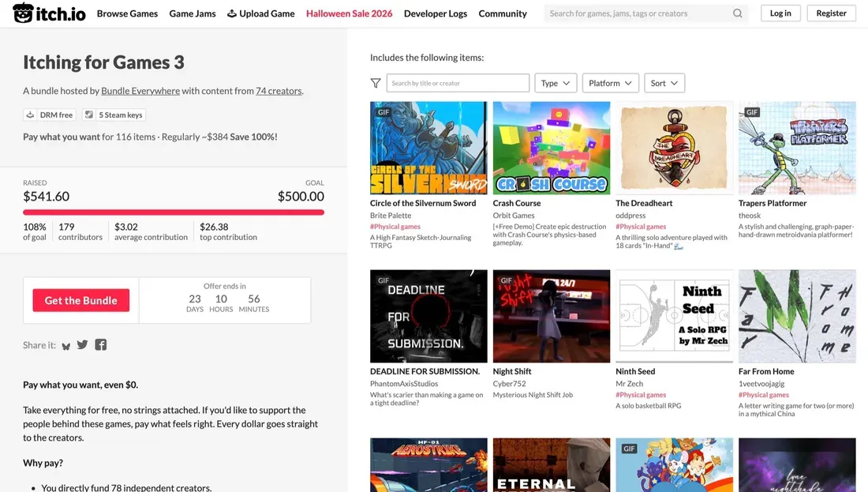
Task: Open The Dreadheart cover image
Action: 674,148
